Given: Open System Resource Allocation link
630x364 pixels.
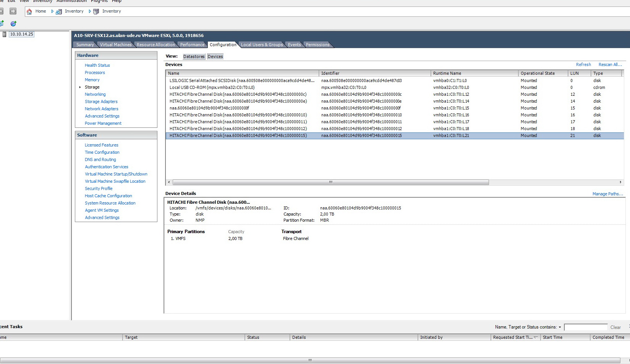Looking at the screenshot, I should [x=110, y=203].
